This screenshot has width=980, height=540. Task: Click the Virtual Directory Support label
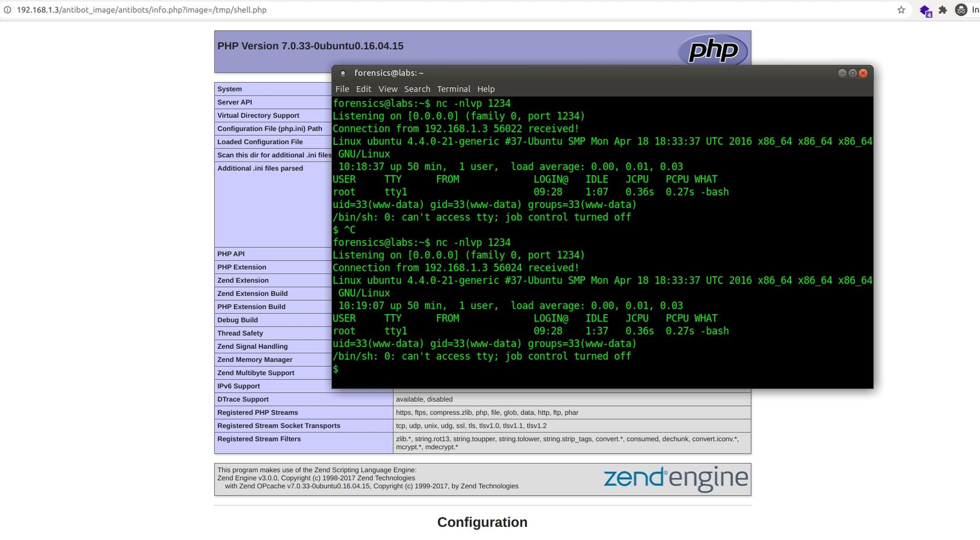258,115
